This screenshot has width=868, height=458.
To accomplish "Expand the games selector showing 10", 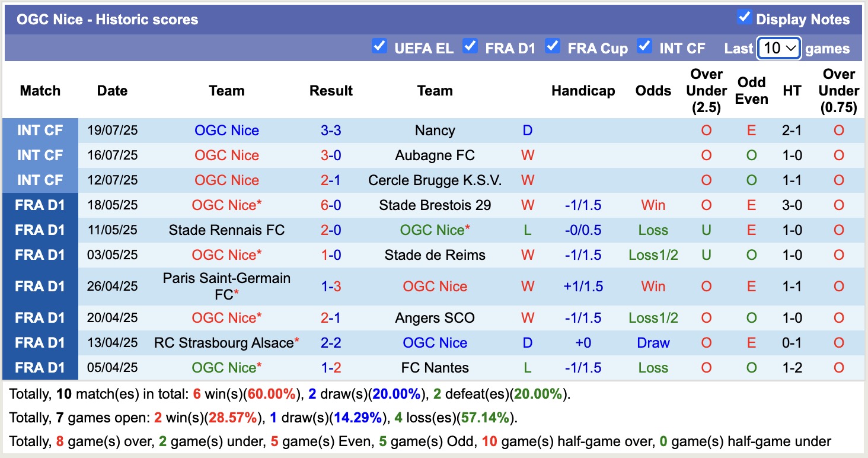I will (778, 48).
